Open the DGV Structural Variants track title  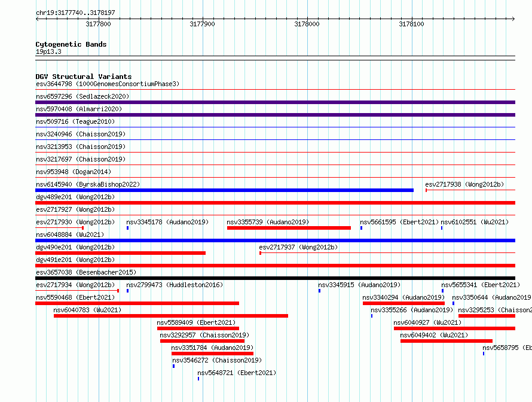tap(83, 77)
